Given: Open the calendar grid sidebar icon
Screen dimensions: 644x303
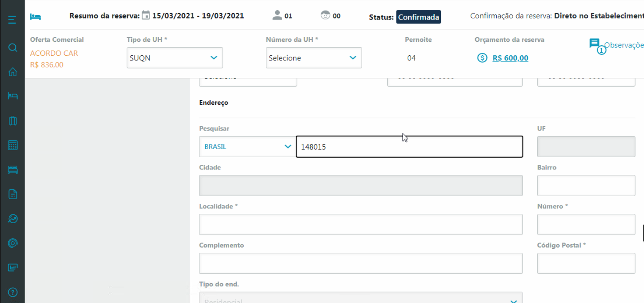Looking at the screenshot, I should click(x=13, y=145).
